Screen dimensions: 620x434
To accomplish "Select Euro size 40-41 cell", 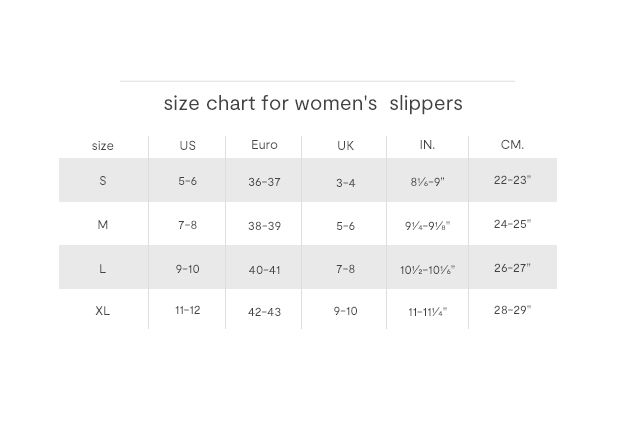I will pyautogui.click(x=264, y=270).
